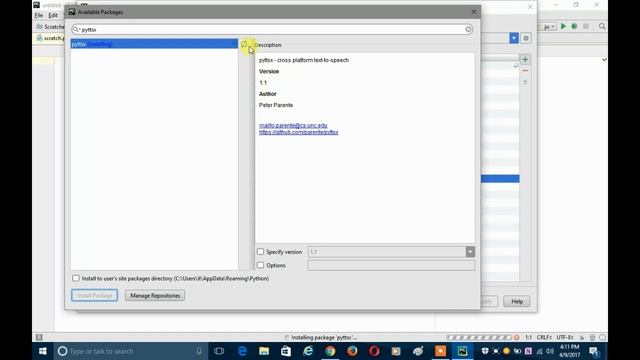Add a package with the green plus

pyautogui.click(x=525, y=60)
